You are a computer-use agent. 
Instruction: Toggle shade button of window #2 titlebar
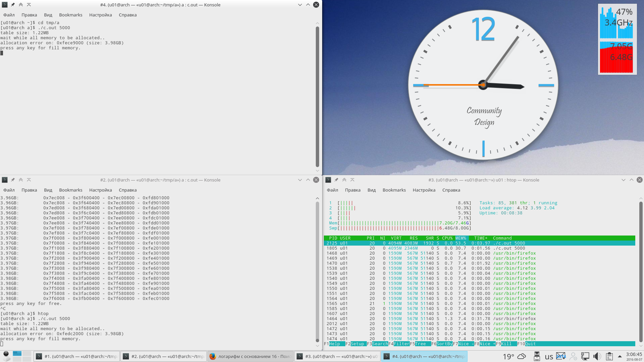click(29, 180)
